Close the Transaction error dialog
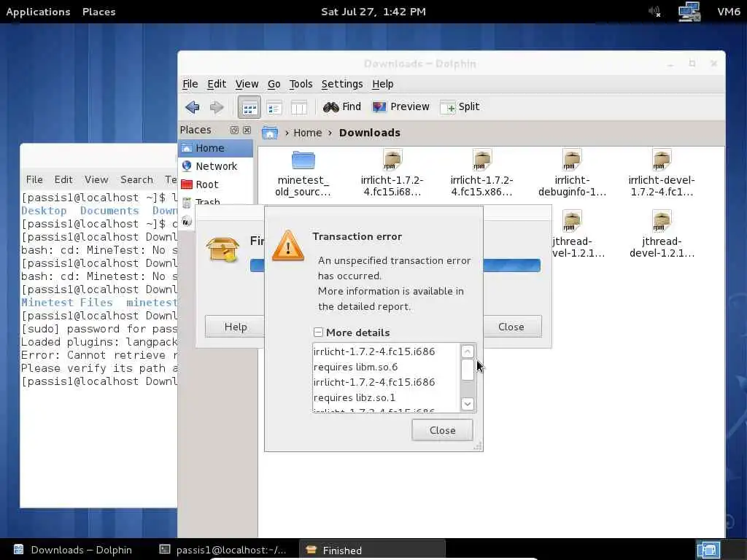747x560 pixels. (442, 430)
